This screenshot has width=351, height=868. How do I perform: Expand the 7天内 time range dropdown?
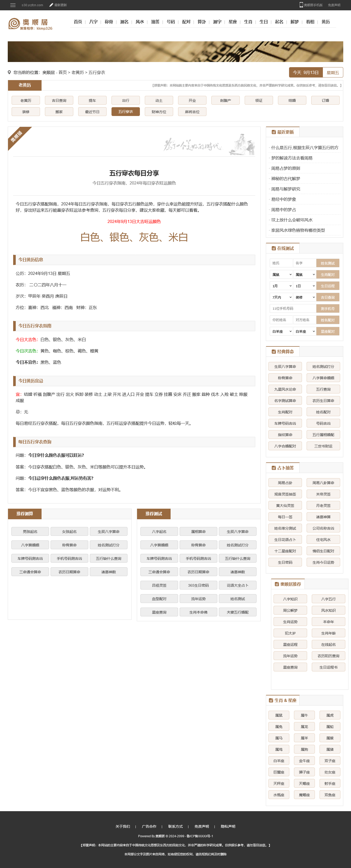(x=281, y=297)
